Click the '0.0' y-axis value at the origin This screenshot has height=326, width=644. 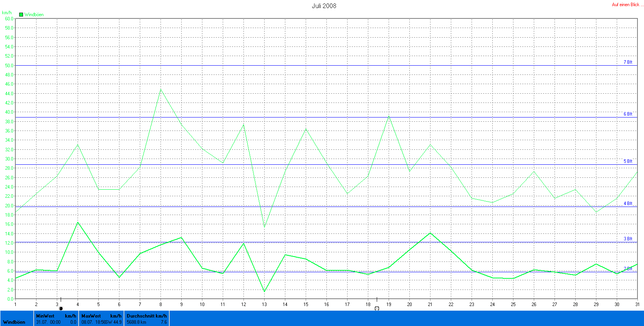pos(10,299)
